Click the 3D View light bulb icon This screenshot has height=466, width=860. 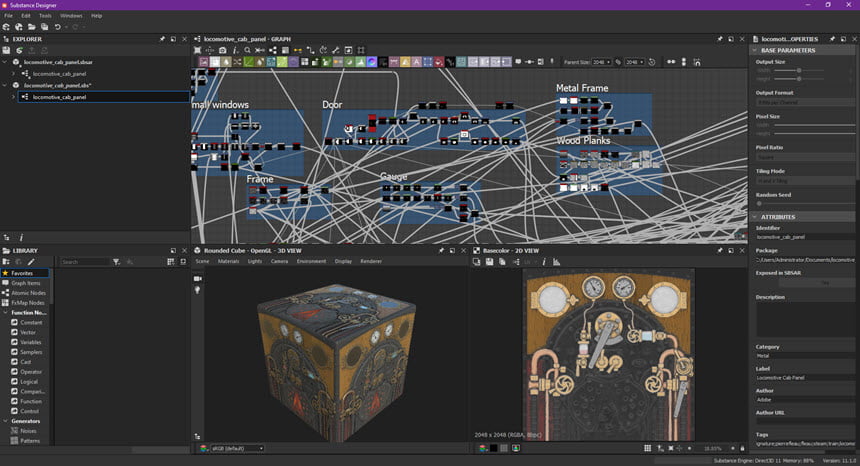[x=197, y=289]
